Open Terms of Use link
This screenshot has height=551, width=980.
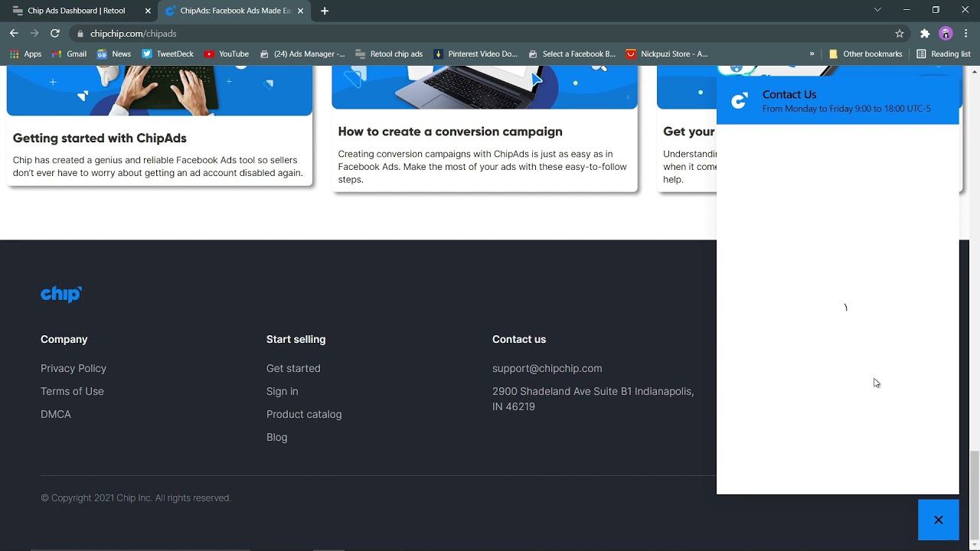pos(72,391)
